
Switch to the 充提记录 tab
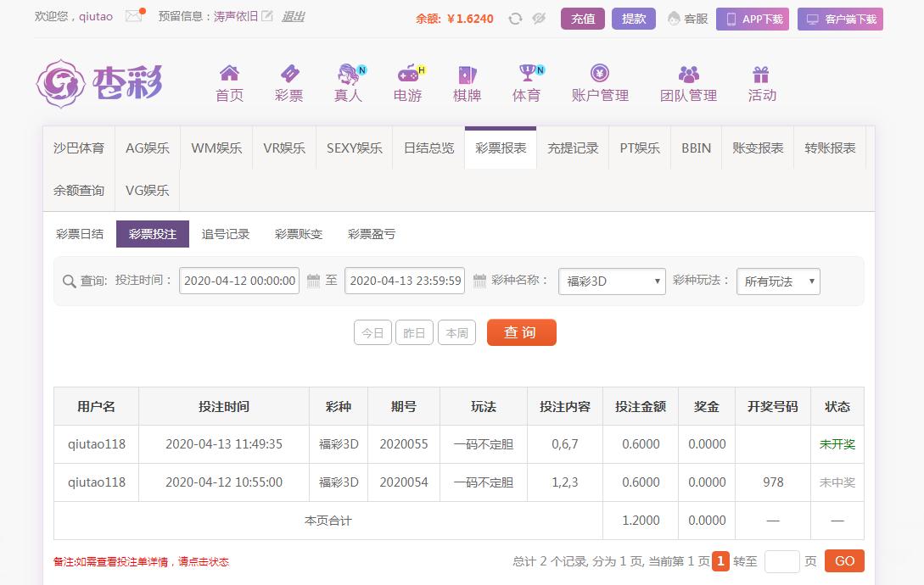coord(573,148)
